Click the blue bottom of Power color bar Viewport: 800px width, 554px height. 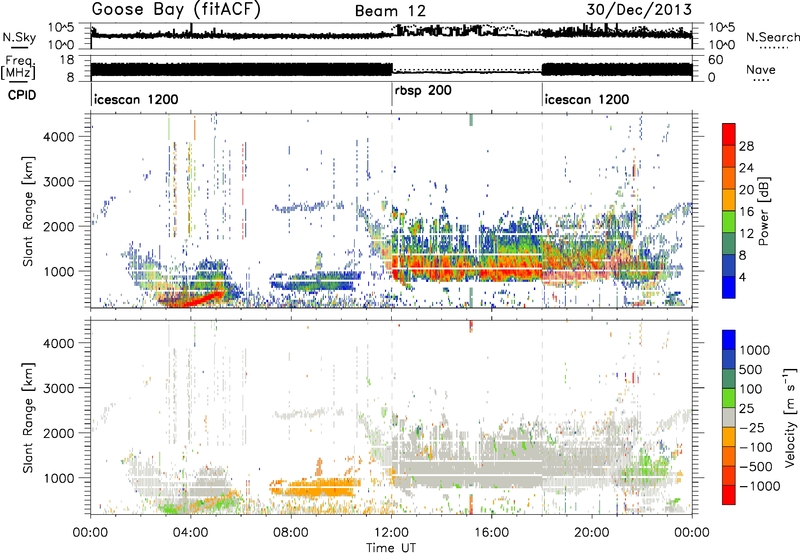[729, 288]
